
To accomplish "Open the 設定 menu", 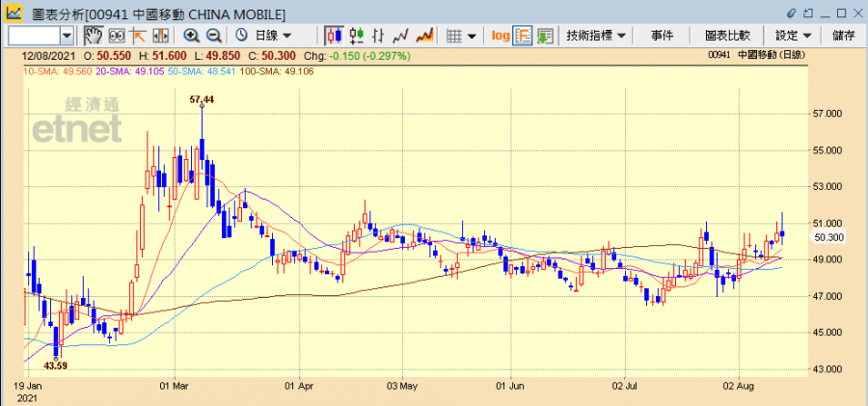I will coord(793,36).
